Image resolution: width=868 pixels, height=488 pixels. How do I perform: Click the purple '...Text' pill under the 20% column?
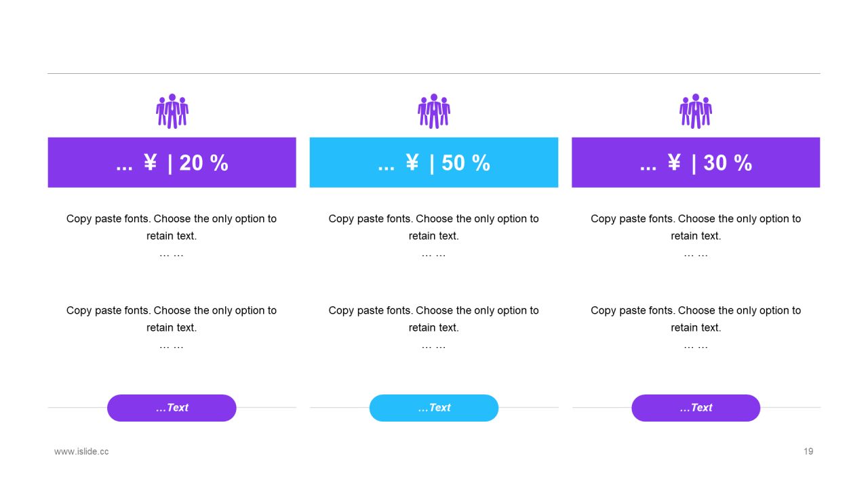172,408
